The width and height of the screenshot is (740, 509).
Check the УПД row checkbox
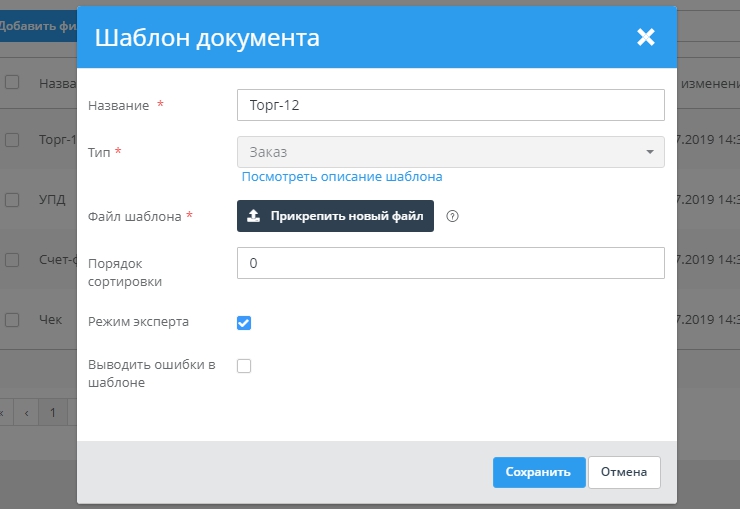coord(12,200)
